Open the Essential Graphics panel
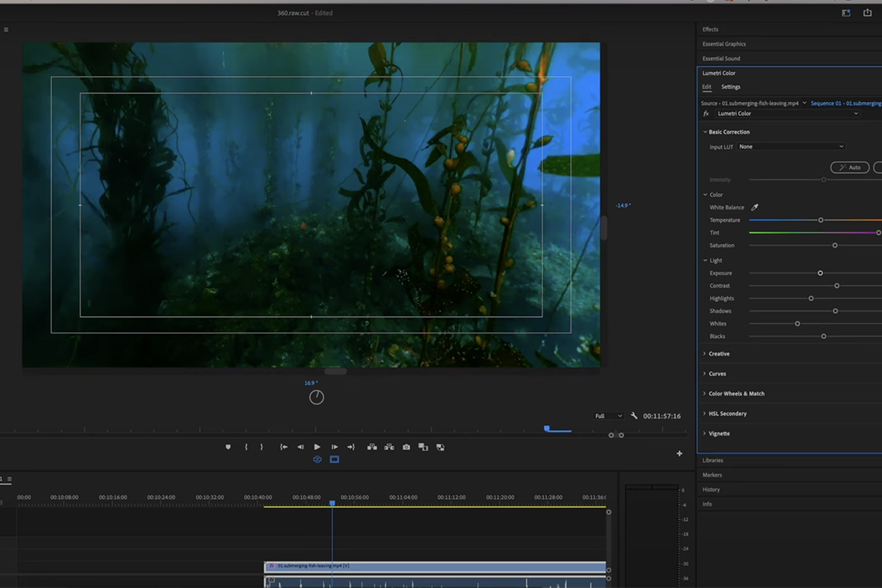The height and width of the screenshot is (588, 882). point(724,44)
